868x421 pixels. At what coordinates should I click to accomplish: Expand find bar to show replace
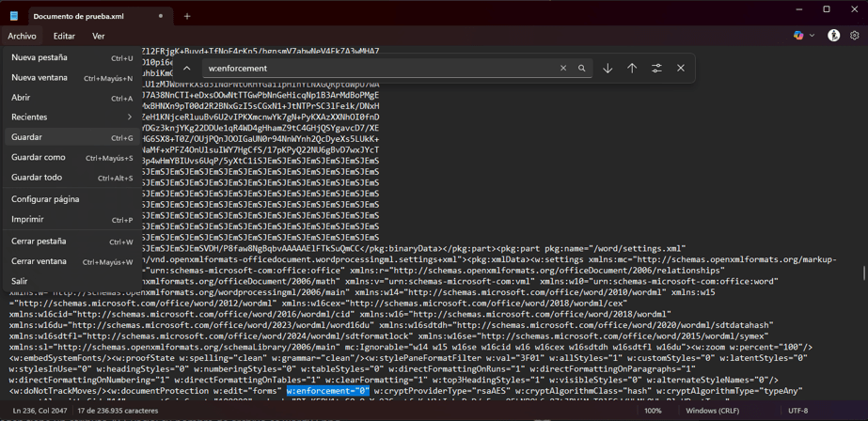tap(187, 69)
